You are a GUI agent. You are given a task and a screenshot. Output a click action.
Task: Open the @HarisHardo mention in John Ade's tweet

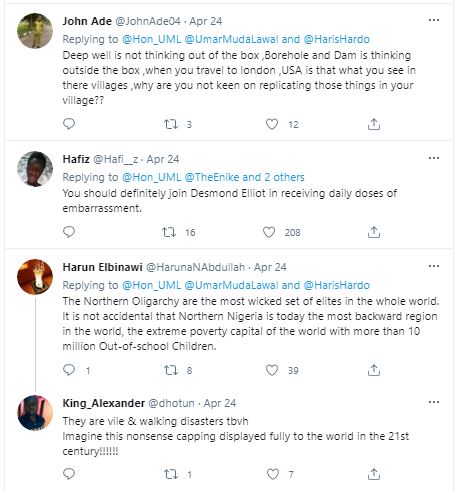point(337,39)
